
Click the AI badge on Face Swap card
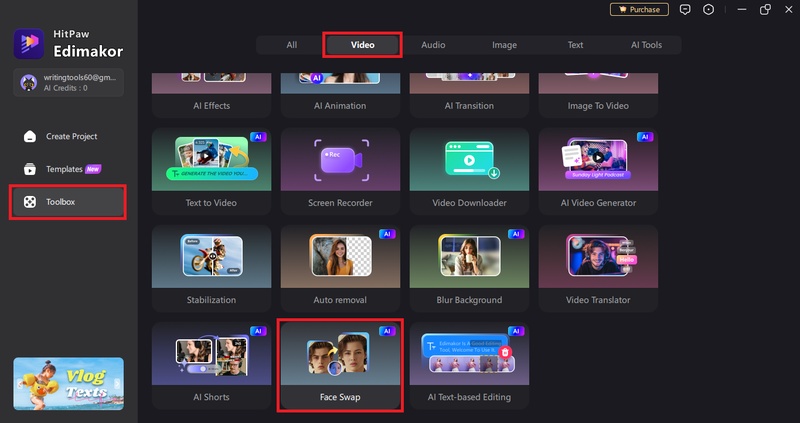point(387,331)
